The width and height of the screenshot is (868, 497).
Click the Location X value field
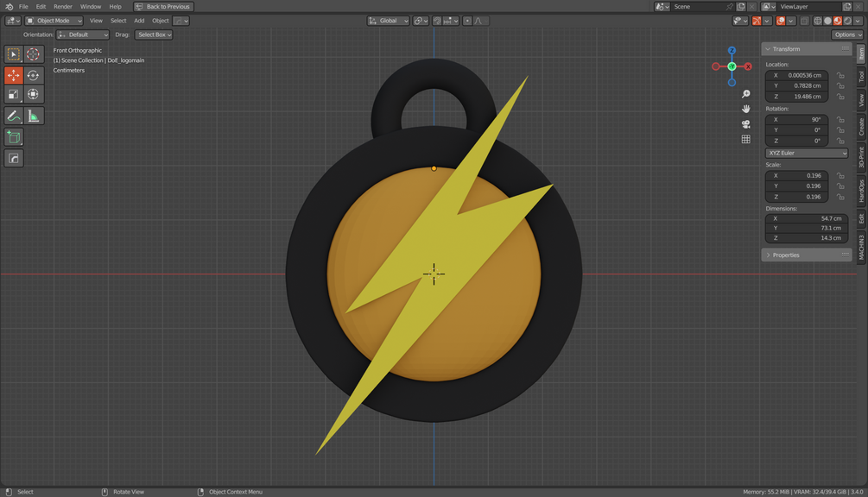tap(796, 75)
